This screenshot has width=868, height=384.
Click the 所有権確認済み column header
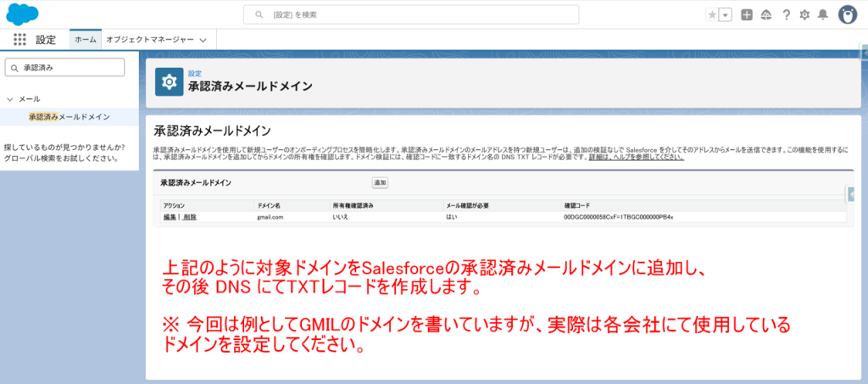click(353, 205)
